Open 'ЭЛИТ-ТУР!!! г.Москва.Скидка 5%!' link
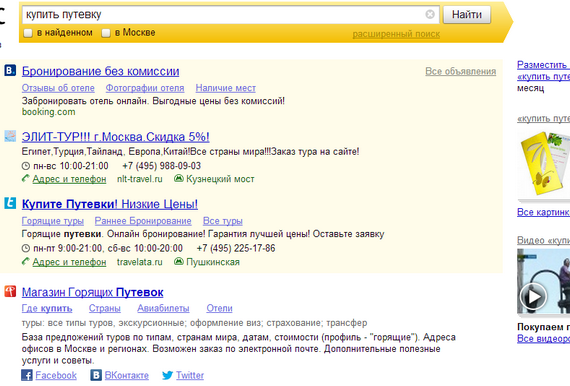 point(116,137)
